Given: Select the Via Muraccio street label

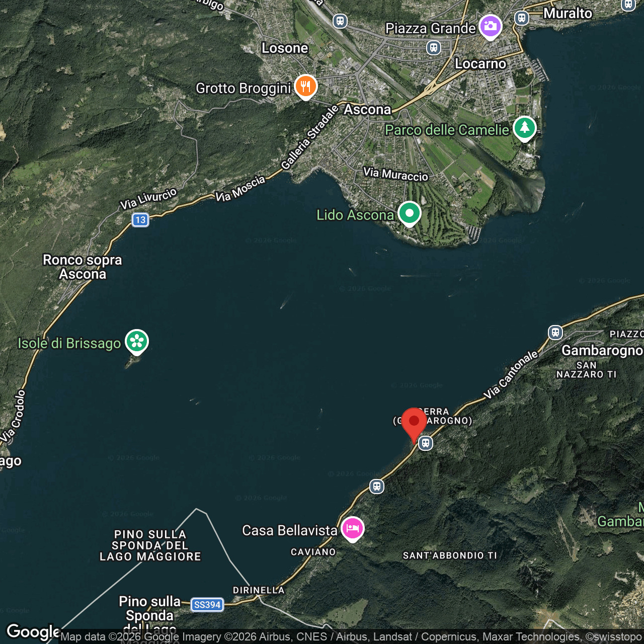Looking at the screenshot, I should tap(395, 174).
